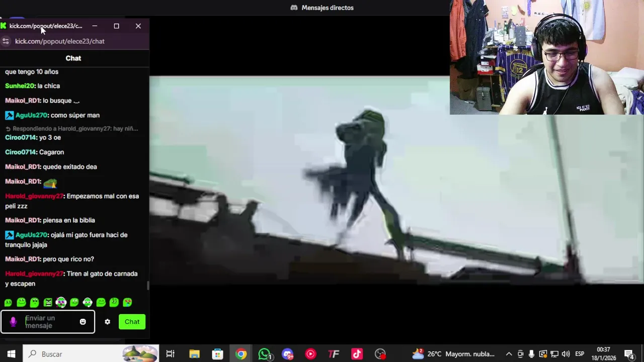Switch to Google Chrome in taskbar
This screenshot has height=362, width=644.
coord(241,354)
